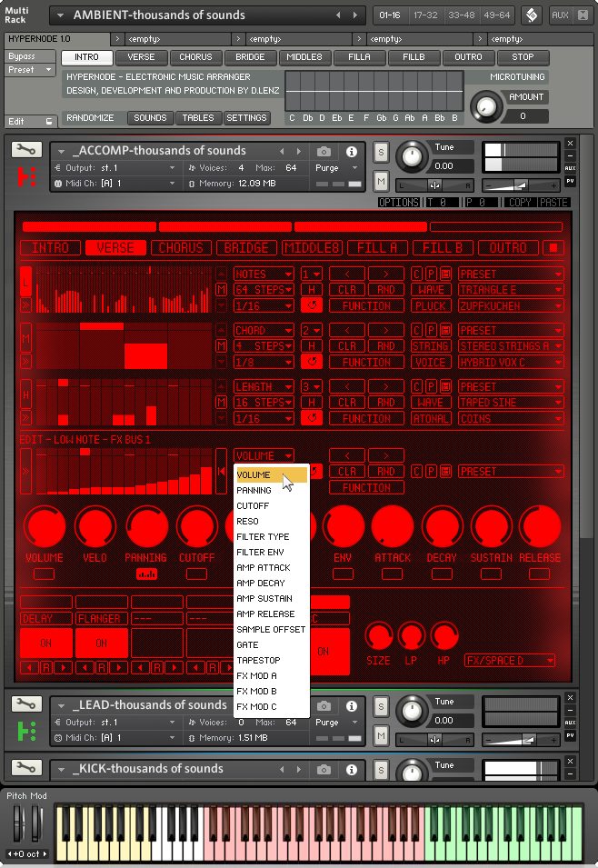Click the save icon in the edit row
This screenshot has height=868, width=598.
pos(445,471)
